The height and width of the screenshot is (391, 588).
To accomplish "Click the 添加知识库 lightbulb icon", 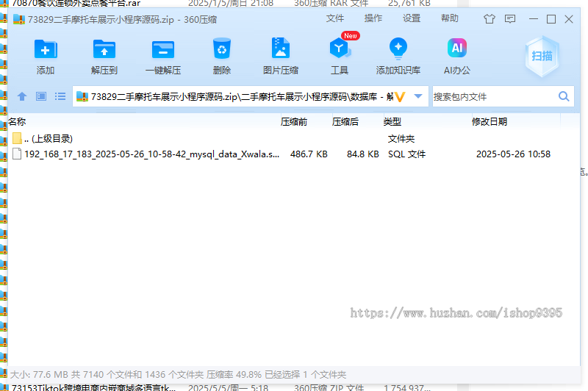I will tap(398, 49).
